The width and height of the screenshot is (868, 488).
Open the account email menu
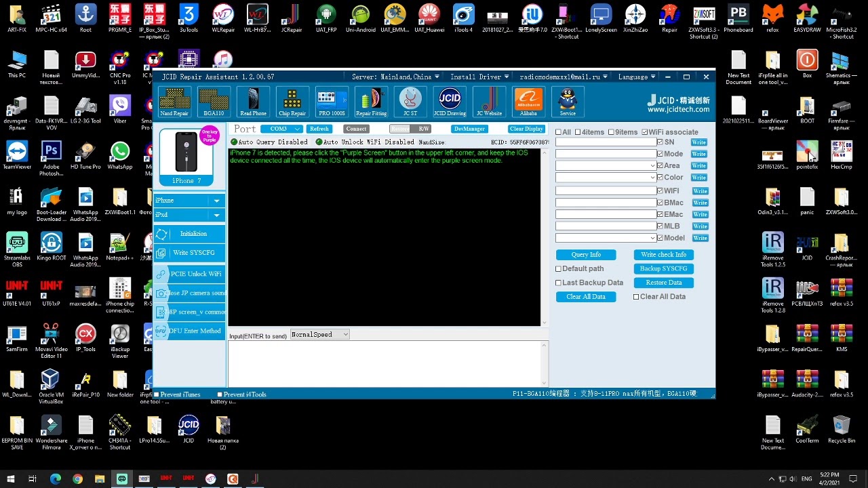[564, 77]
